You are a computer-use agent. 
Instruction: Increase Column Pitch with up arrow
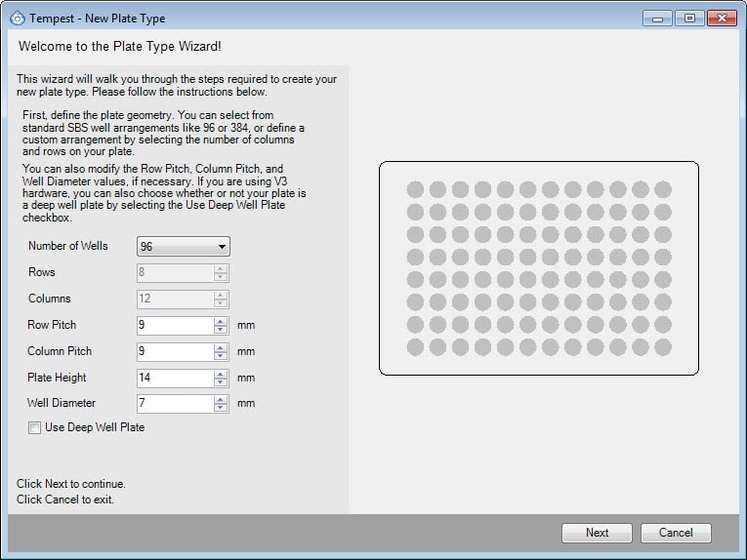click(222, 347)
